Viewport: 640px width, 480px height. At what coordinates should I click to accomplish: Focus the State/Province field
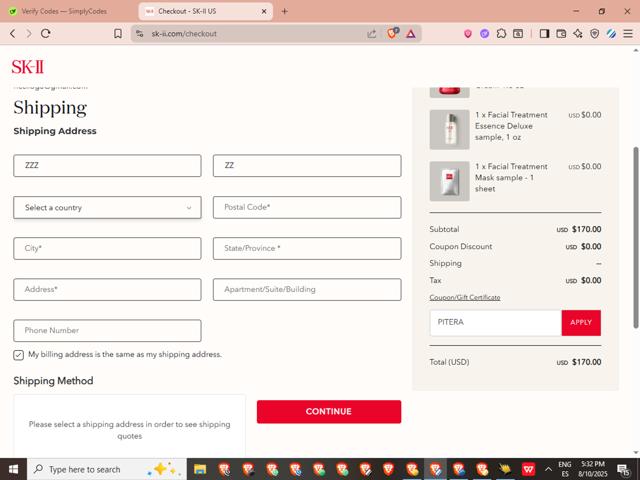pos(307,248)
